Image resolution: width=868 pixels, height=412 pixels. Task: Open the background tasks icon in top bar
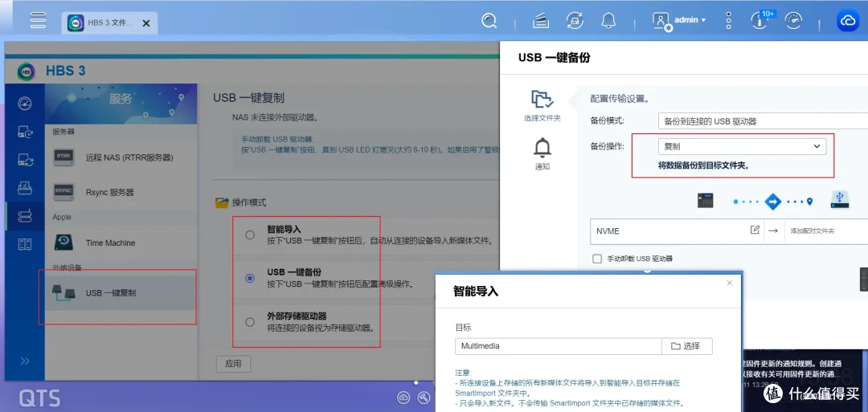[x=541, y=21]
